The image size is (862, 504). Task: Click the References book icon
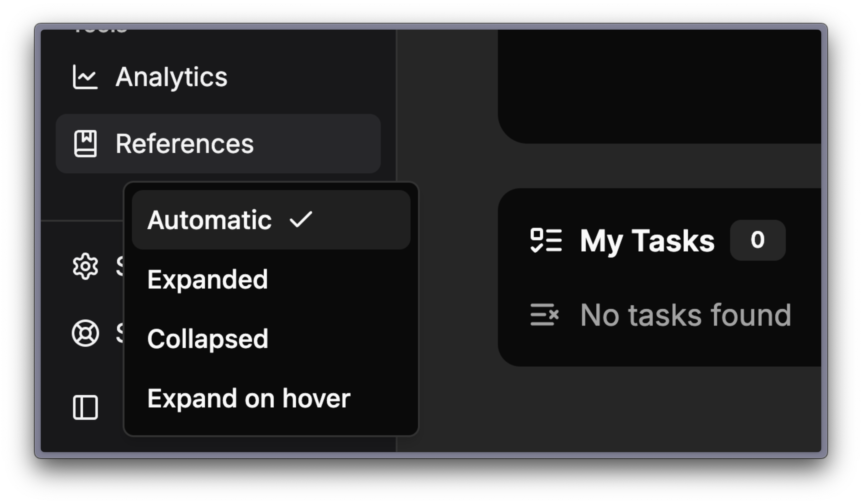85,144
